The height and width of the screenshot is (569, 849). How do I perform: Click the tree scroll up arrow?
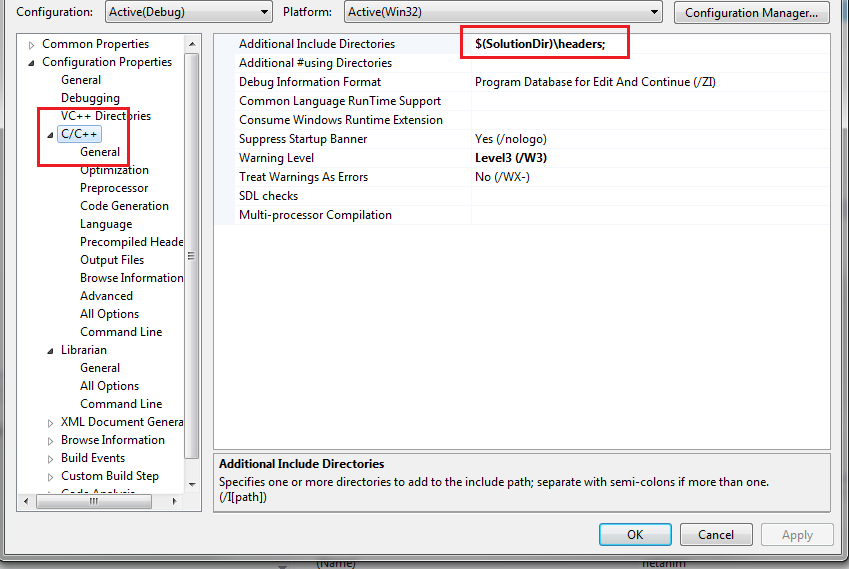192,44
